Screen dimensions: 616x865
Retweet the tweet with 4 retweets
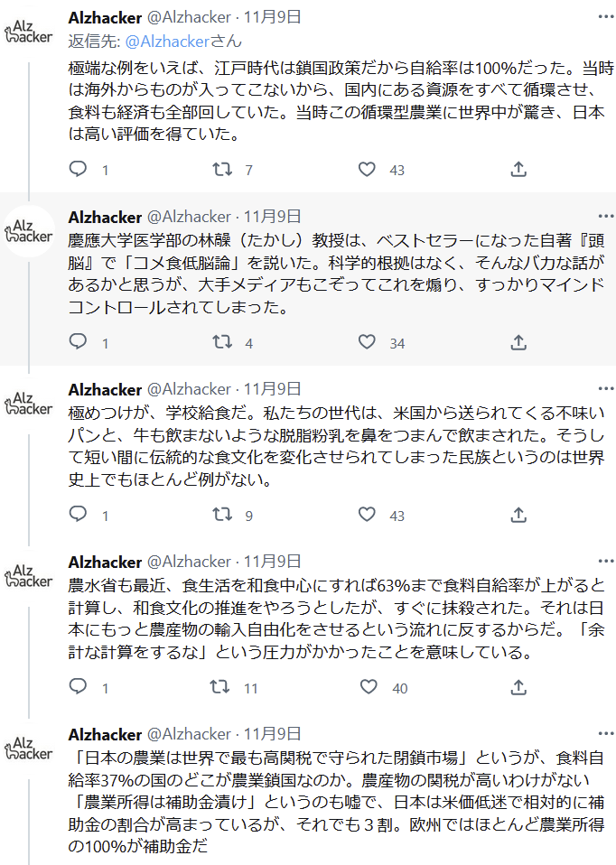pos(222,342)
